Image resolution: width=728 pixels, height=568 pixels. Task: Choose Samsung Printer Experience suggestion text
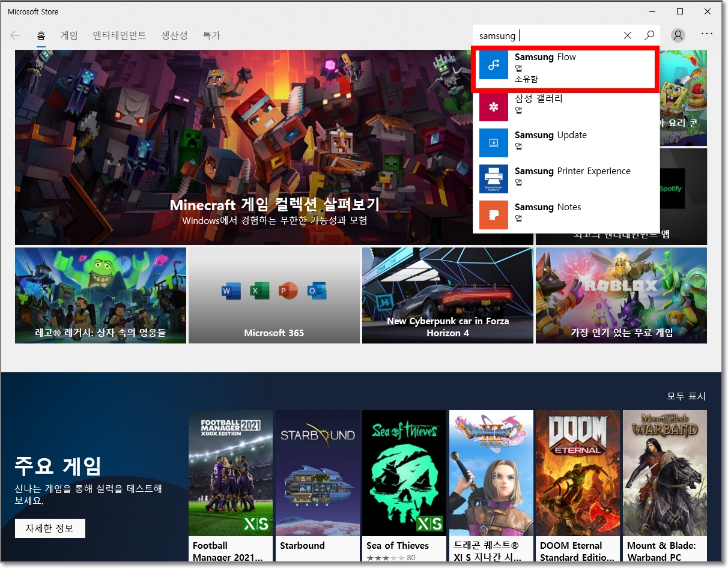[x=572, y=171]
